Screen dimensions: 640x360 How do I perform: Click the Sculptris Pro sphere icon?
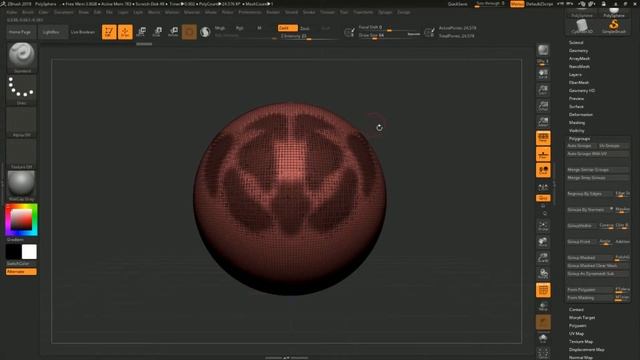(x=205, y=32)
